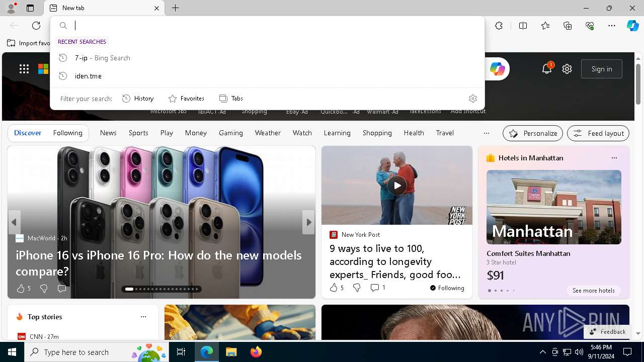
Task: Close the New tab tab
Action: point(156,8)
